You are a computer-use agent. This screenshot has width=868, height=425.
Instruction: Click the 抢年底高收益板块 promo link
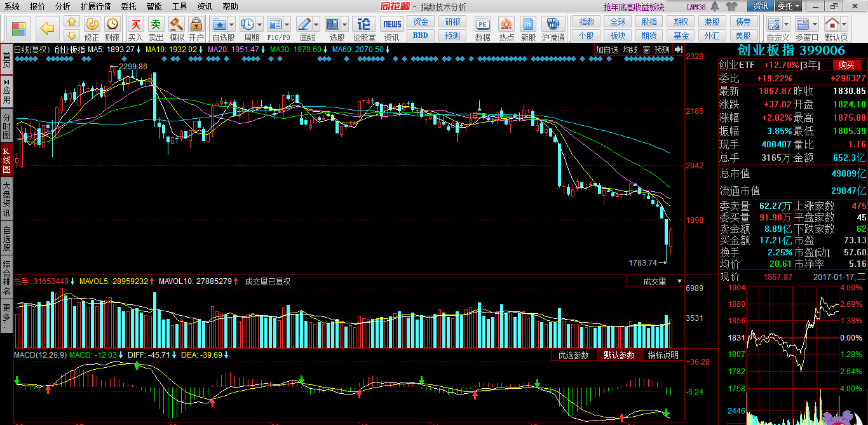pos(634,7)
